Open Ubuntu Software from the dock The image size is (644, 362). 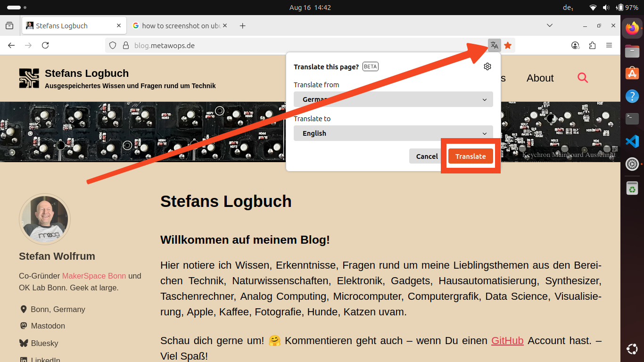[632, 74]
